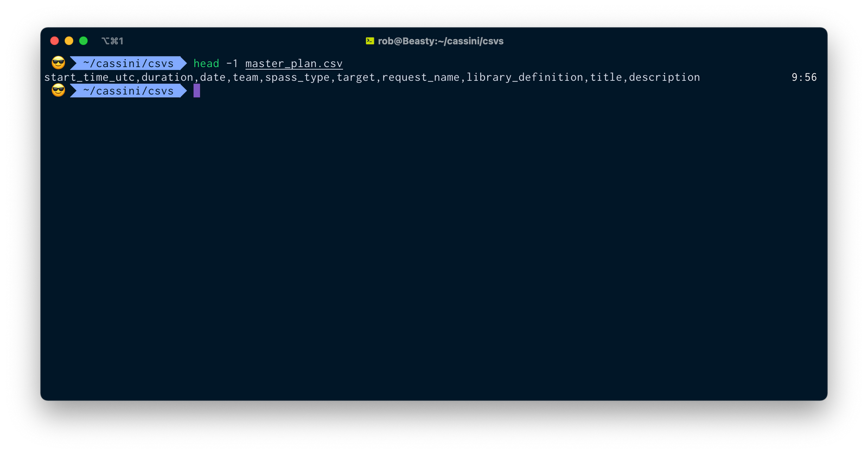Click the ~/cassini/csvs path on first prompt
The image size is (868, 454).
[129, 63]
